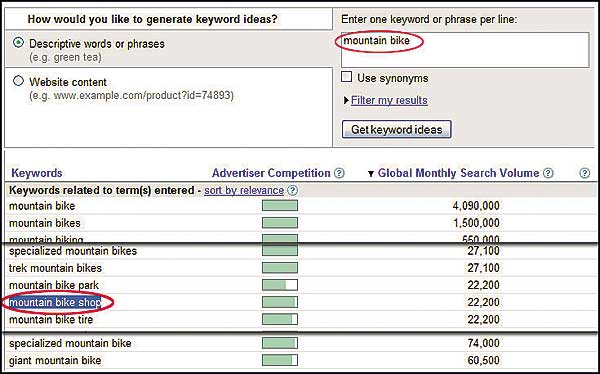Image resolution: width=600 pixels, height=374 pixels.
Task: Click competition bar for 'giant mountain bike'
Action: [x=280, y=360]
